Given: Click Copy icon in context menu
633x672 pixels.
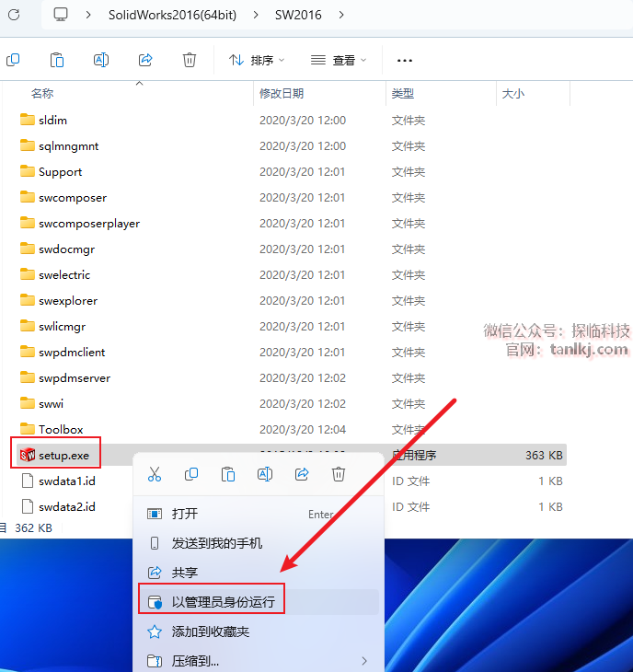Looking at the screenshot, I should [x=191, y=474].
